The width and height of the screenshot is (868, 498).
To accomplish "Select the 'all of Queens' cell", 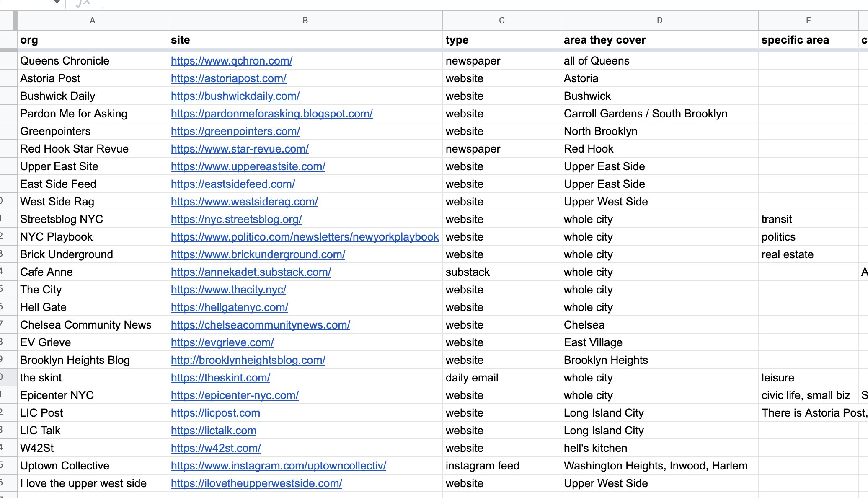I will [660, 61].
